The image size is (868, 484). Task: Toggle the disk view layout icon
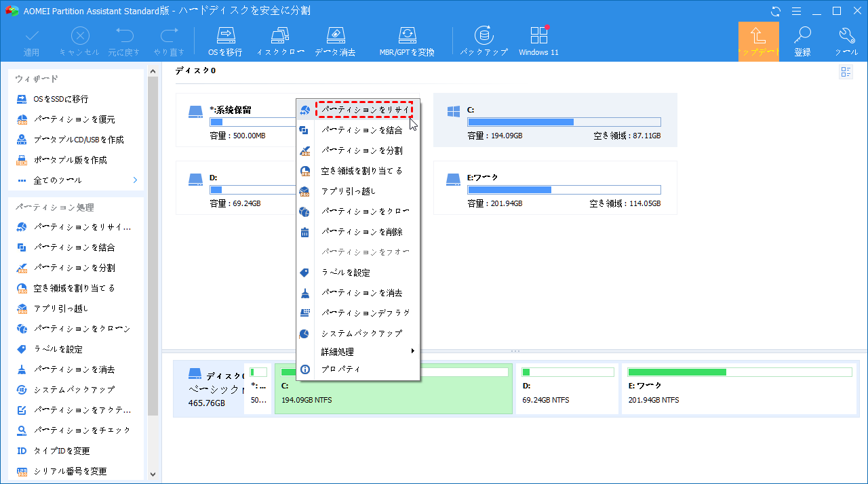(x=846, y=72)
